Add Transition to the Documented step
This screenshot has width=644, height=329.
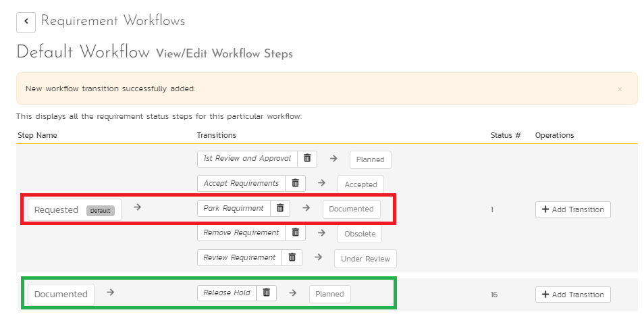point(572,295)
